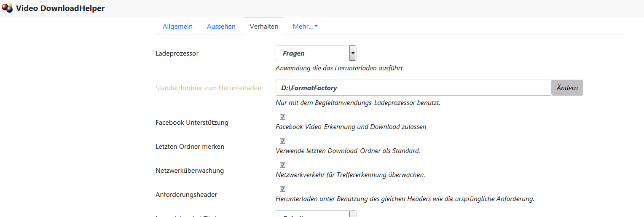Click the Ladeprozessor setting label
This screenshot has width=644, height=217.
click(x=177, y=54)
